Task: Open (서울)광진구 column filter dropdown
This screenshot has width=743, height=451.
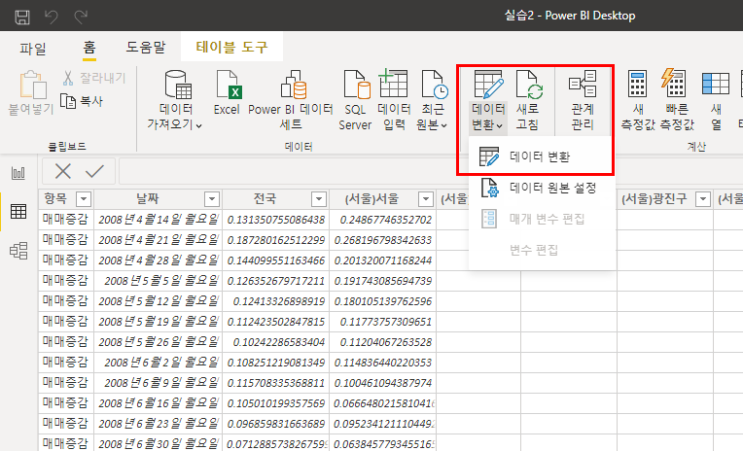Action: pyautogui.click(x=703, y=199)
